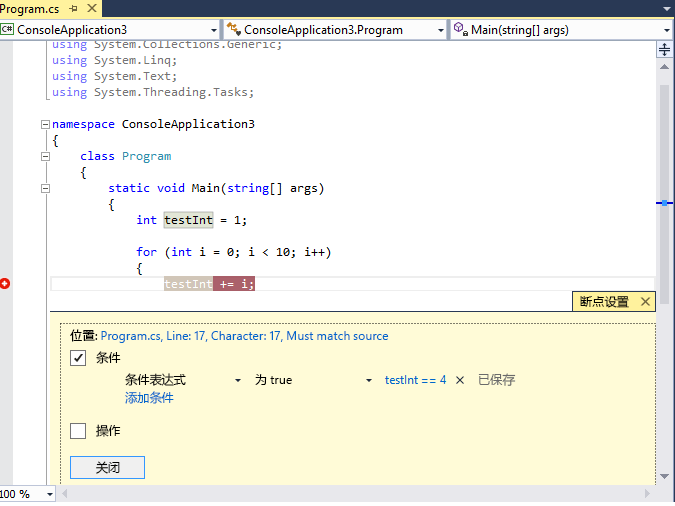Uncheck the 条件 checkbox
The height and width of the screenshot is (506, 675).
coord(78,357)
